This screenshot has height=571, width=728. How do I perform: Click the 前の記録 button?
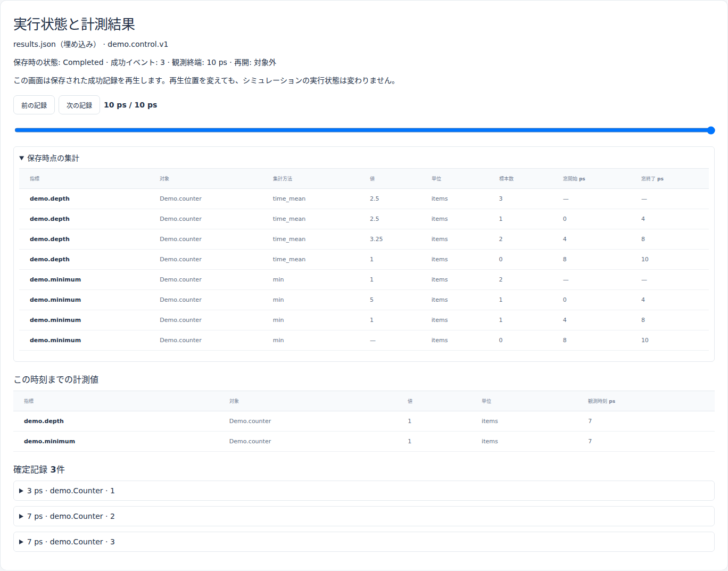tap(34, 105)
